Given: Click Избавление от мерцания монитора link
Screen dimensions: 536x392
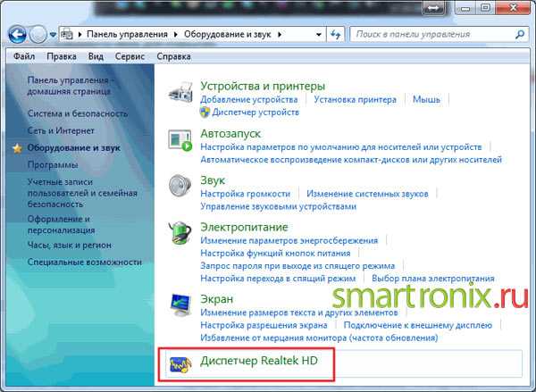Looking at the screenshot, I should pyautogui.click(x=319, y=338).
